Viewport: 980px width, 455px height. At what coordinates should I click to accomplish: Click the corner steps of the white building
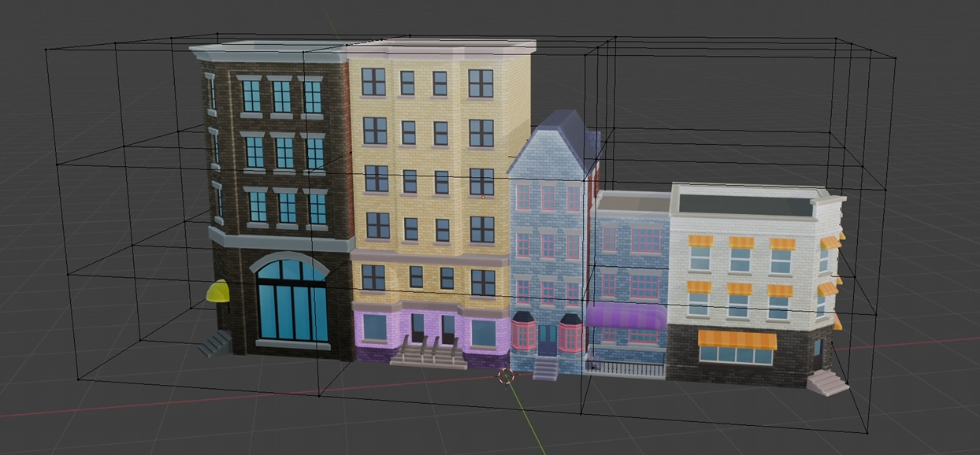828,383
